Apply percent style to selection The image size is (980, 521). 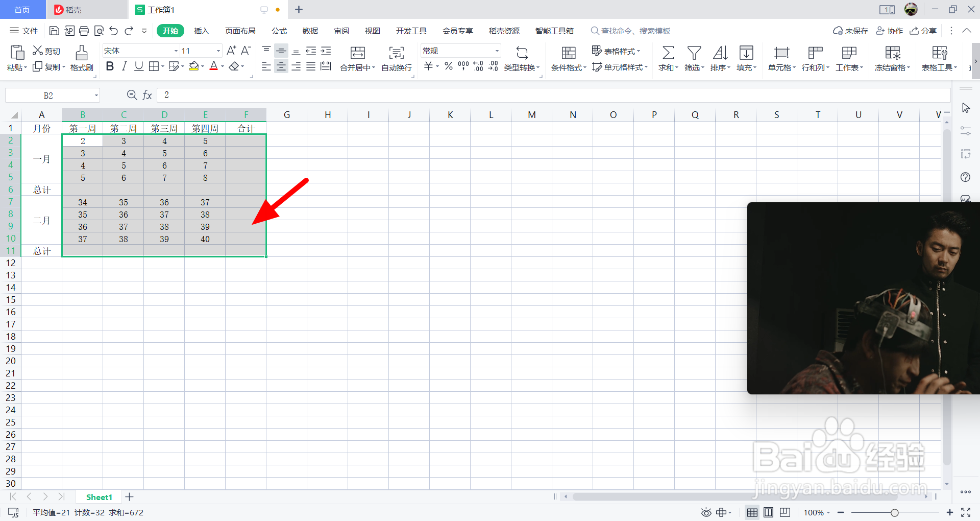pyautogui.click(x=449, y=66)
